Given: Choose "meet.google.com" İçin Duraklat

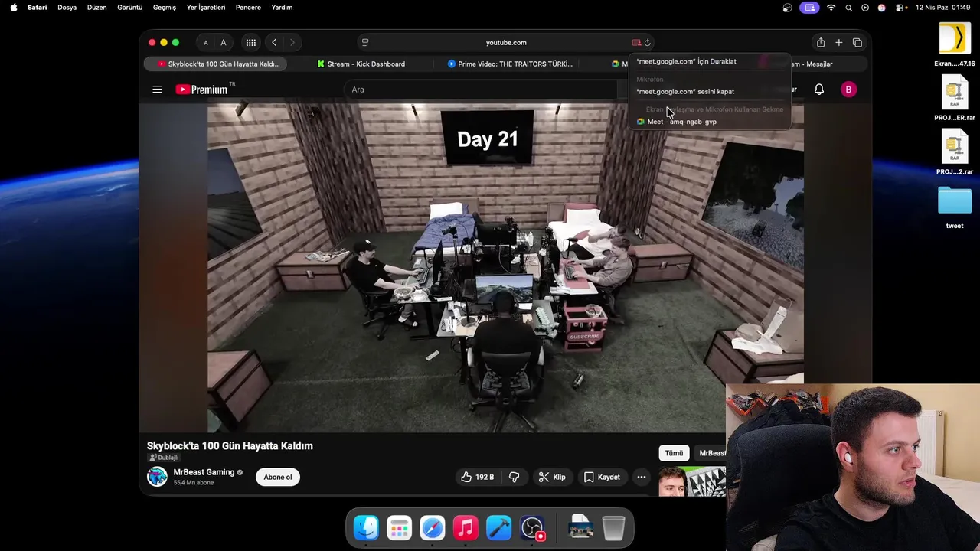Looking at the screenshot, I should pyautogui.click(x=686, y=61).
